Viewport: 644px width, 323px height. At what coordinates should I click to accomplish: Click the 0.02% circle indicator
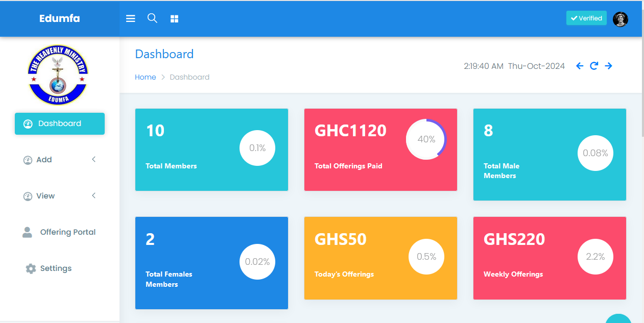click(257, 262)
